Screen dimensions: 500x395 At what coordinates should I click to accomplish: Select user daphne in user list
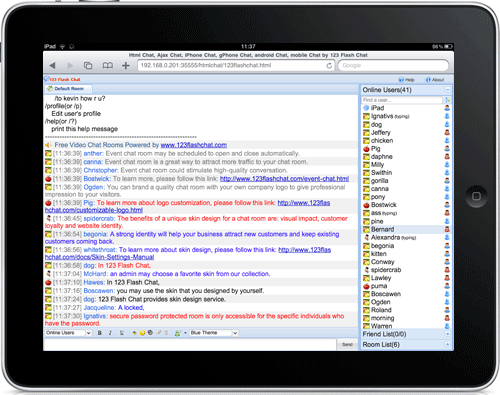(x=382, y=156)
